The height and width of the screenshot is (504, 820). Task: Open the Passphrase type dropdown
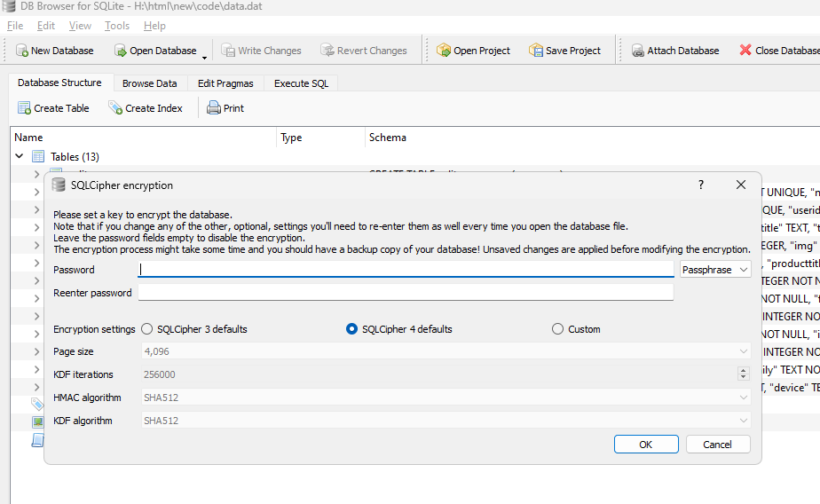coord(715,269)
